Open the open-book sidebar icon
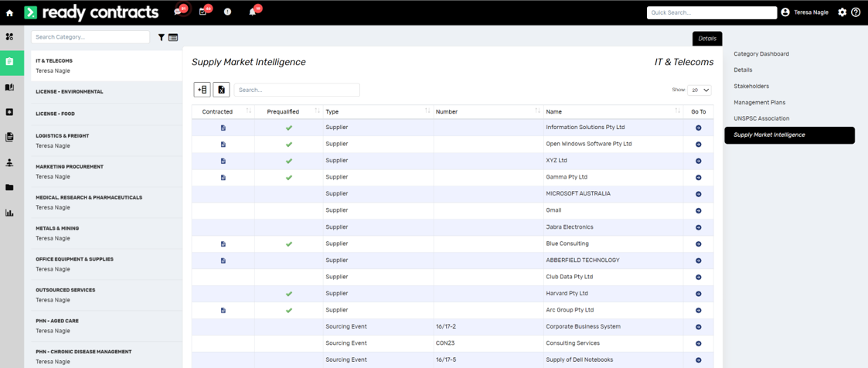 [9, 87]
